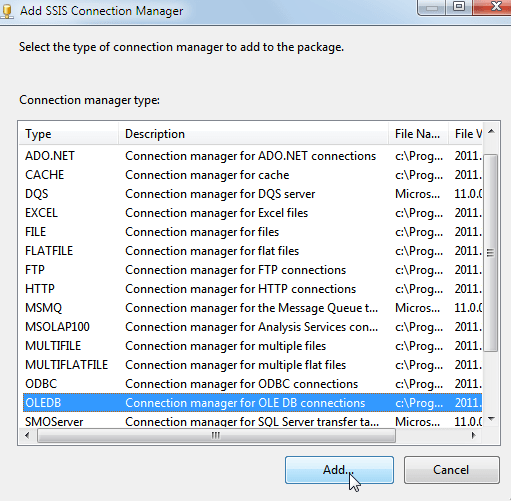Click the horizontal scrollbar thumb
The height and width of the screenshot is (501, 511).
(x=216, y=435)
